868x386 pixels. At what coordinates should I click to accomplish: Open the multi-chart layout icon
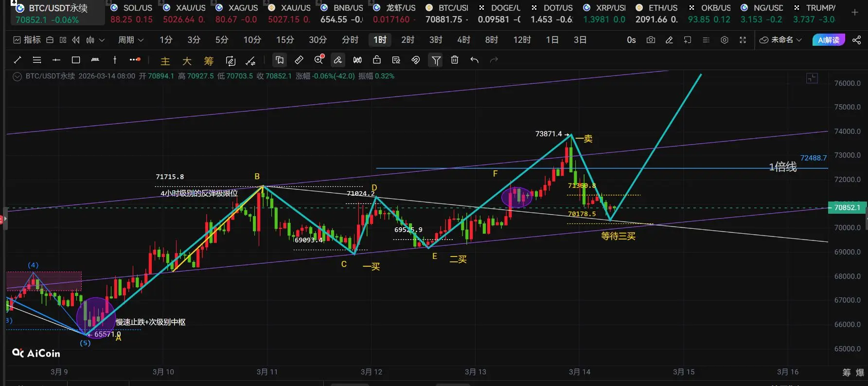pyautogui.click(x=63, y=40)
